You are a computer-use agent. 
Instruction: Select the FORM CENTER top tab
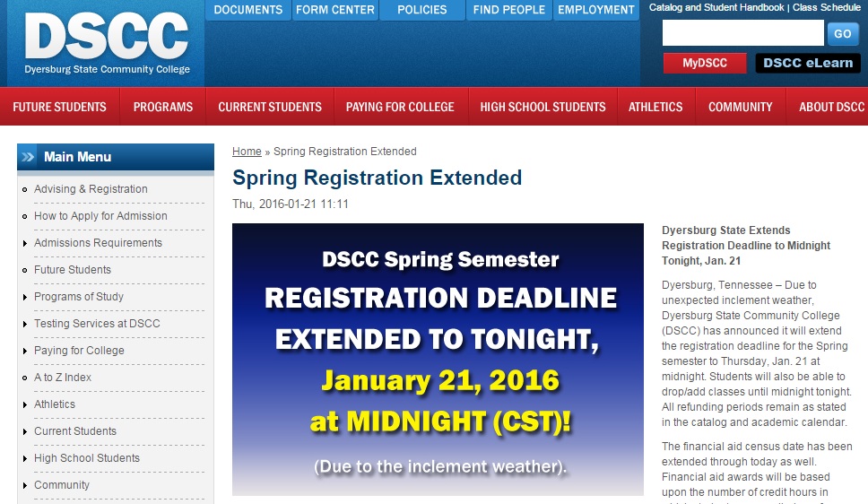pos(334,10)
